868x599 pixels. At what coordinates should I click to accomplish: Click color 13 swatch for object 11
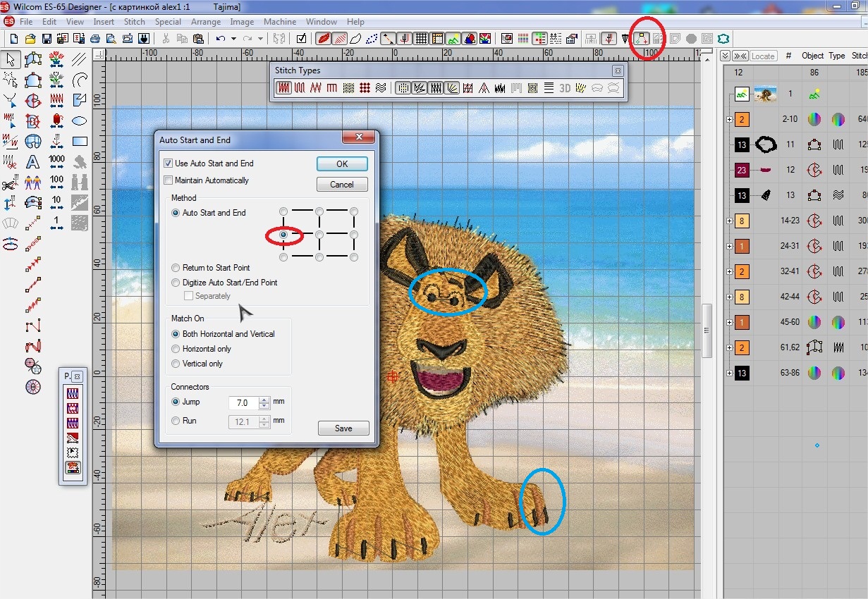pos(742,144)
